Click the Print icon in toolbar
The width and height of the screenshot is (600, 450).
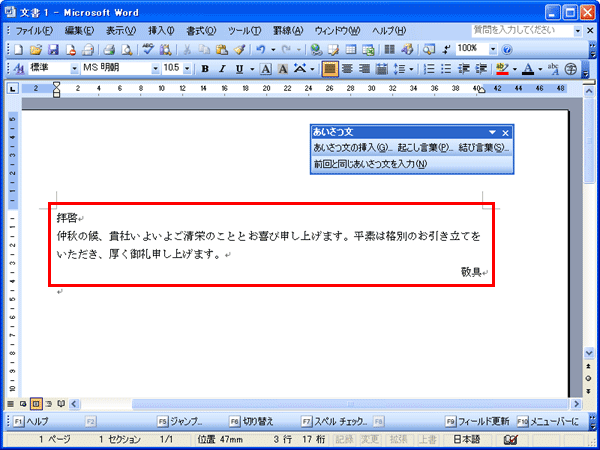(x=109, y=49)
